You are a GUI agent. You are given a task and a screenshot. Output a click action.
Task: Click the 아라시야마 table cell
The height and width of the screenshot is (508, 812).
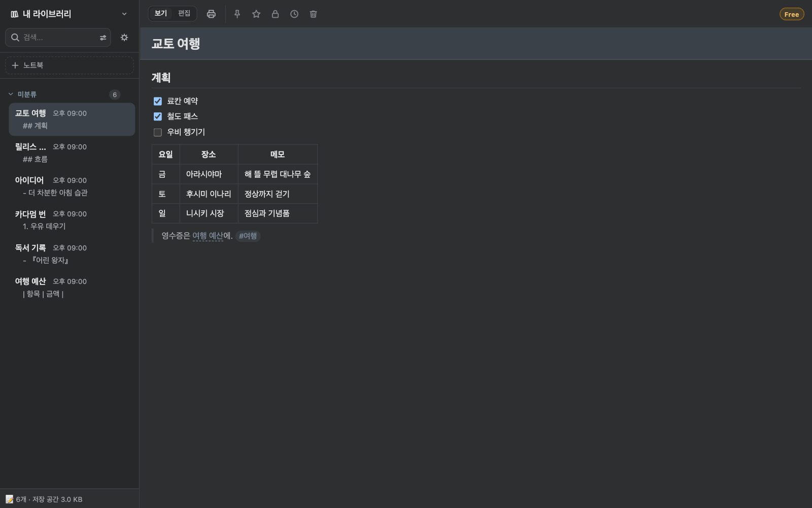[209, 174]
